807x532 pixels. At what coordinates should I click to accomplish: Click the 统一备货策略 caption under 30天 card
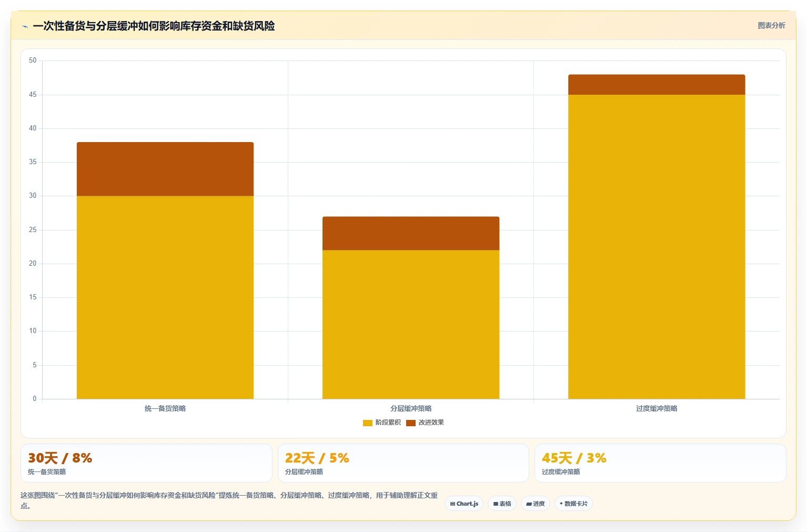point(47,472)
